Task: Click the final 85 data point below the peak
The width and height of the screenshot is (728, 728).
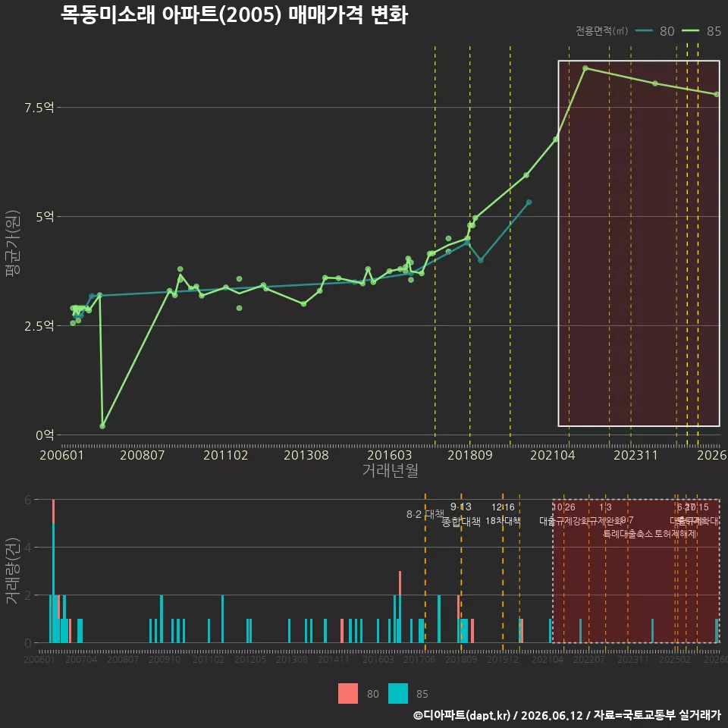Action: (717, 94)
